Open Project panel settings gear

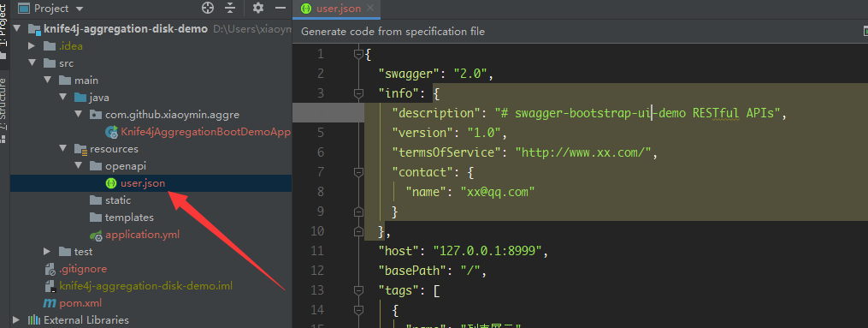[x=258, y=8]
